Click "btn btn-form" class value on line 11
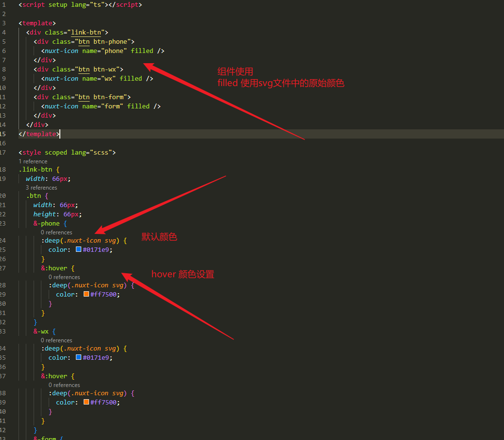 [x=103, y=97]
